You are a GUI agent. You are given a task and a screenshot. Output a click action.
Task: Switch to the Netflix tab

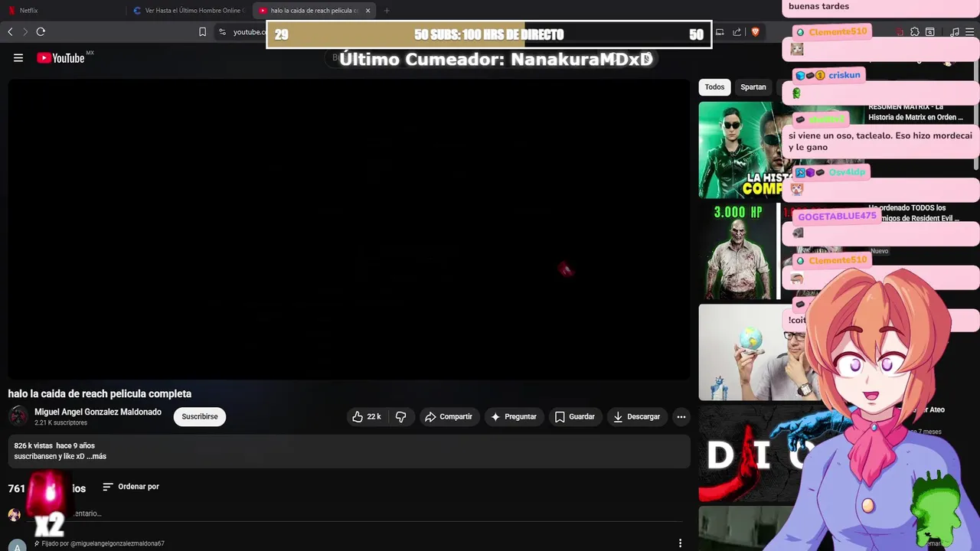coord(61,11)
